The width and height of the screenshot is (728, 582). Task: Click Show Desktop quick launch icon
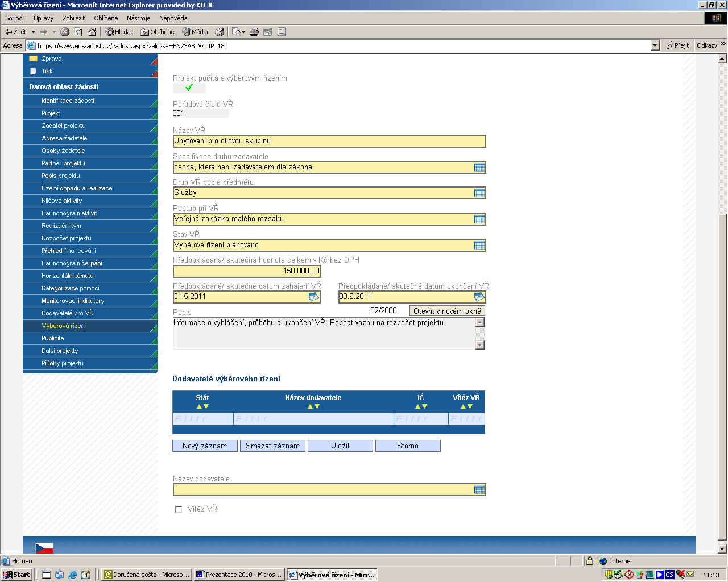pos(47,575)
